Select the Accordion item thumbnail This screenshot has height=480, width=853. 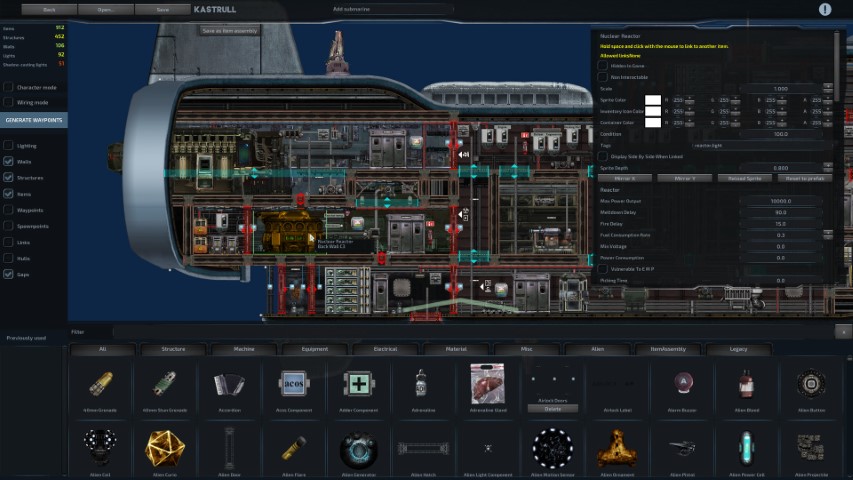[229, 384]
